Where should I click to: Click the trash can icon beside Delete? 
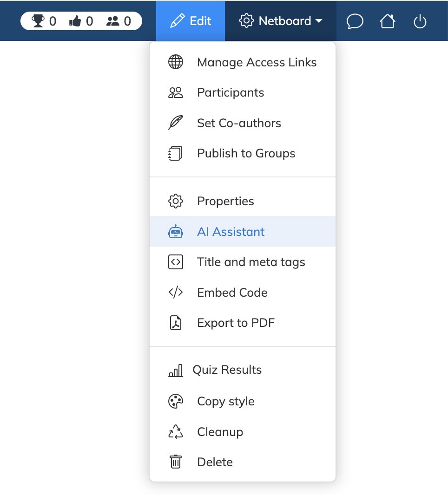click(176, 462)
